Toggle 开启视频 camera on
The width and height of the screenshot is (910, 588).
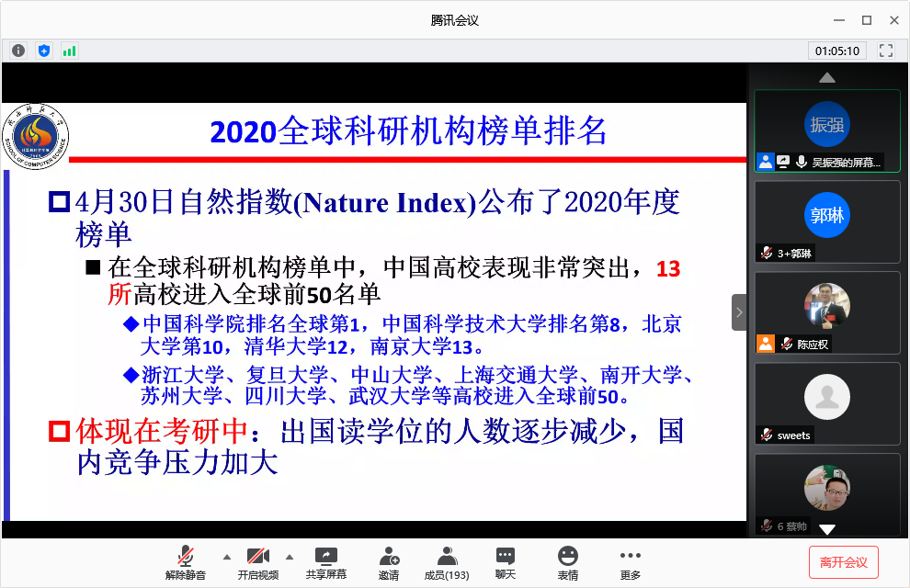click(x=257, y=562)
